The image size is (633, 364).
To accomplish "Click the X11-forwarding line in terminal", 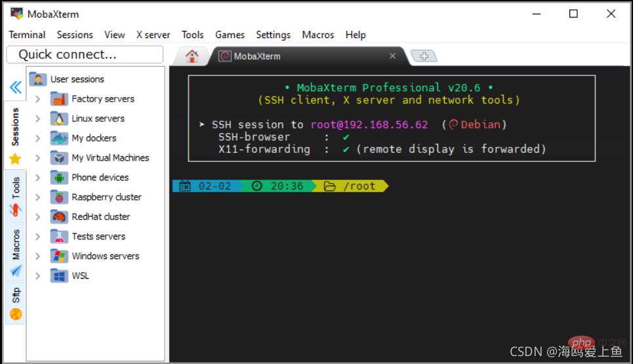I will (382, 149).
